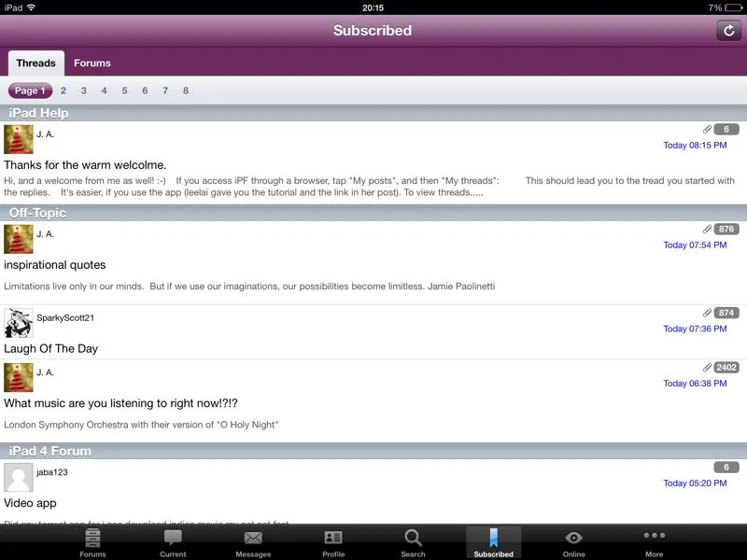
Task: Go to page 2 of threads
Action: 63,91
